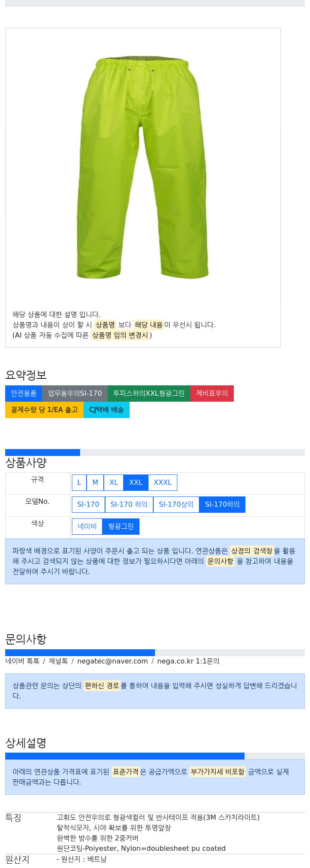Click the 결제수량 당 1/EA 출고 badge

[x=44, y=409]
